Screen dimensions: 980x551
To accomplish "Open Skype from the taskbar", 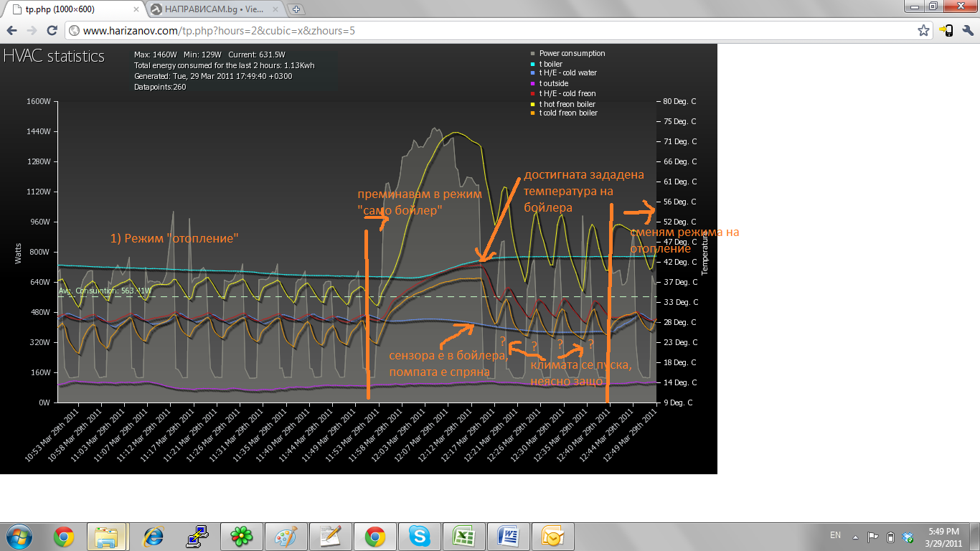I will [x=420, y=536].
